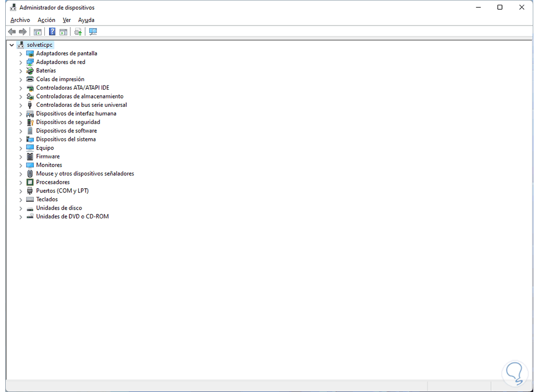The image size is (539, 392).
Task: Click the Back arrow toolbar icon
Action: pyautogui.click(x=12, y=32)
